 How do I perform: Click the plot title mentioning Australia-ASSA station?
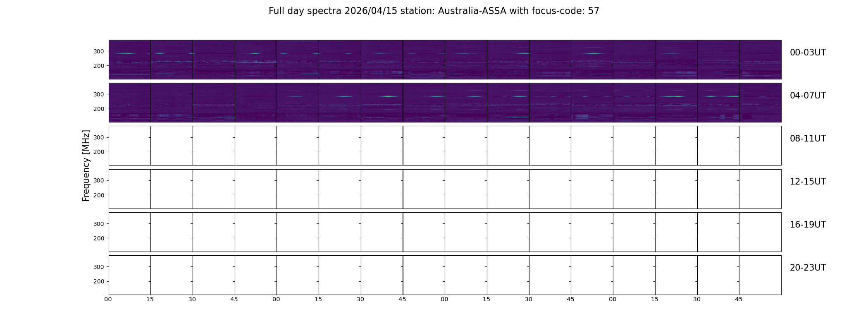pyautogui.click(x=434, y=11)
